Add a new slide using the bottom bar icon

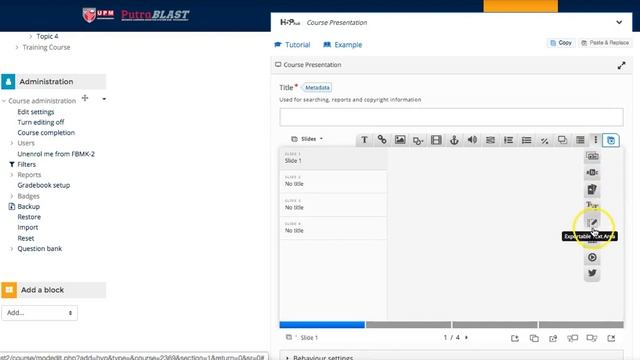pos(515,338)
